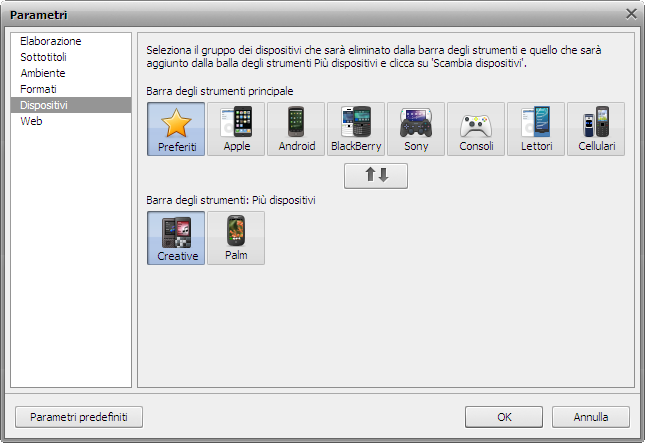This screenshot has height=443, width=645.
Task: Select the Preferiti star device group
Action: coord(176,129)
